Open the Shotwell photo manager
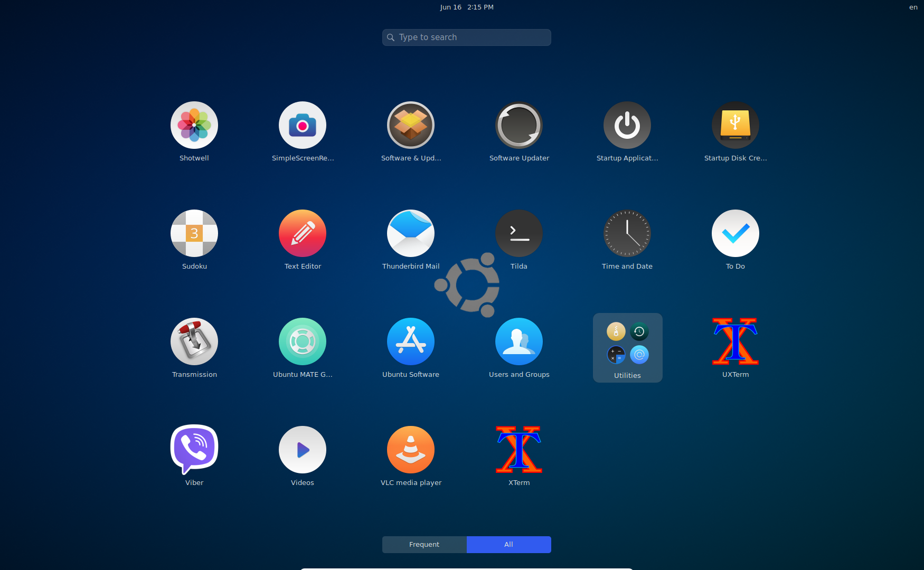Viewport: 924px width, 570px height. (194, 126)
